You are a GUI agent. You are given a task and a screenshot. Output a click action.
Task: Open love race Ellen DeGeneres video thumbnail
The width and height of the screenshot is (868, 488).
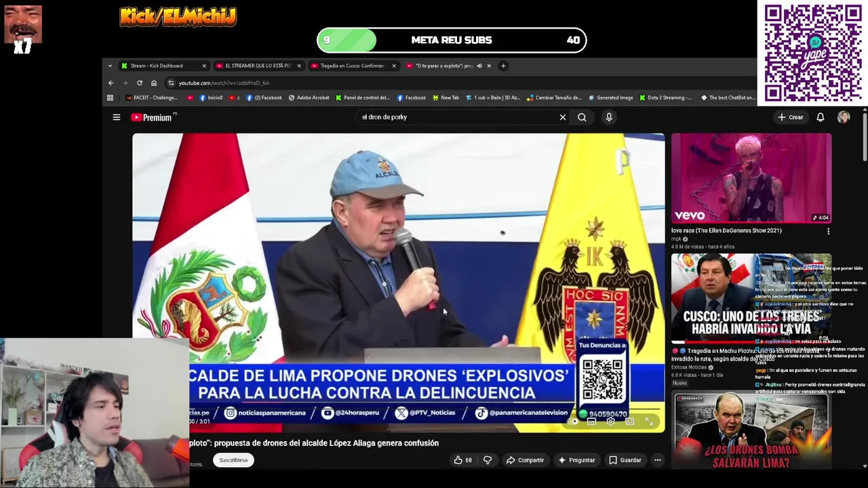coord(751,178)
